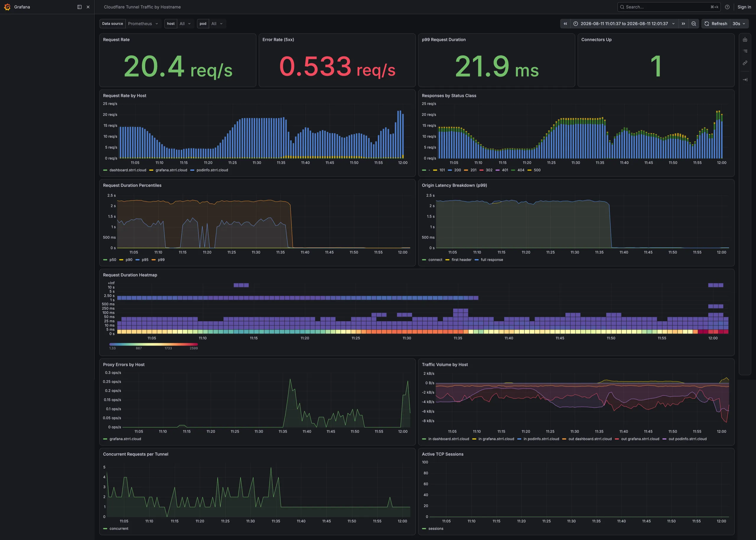Collapse the right toolbar with arrow icon
The height and width of the screenshot is (540, 756).
(x=745, y=80)
